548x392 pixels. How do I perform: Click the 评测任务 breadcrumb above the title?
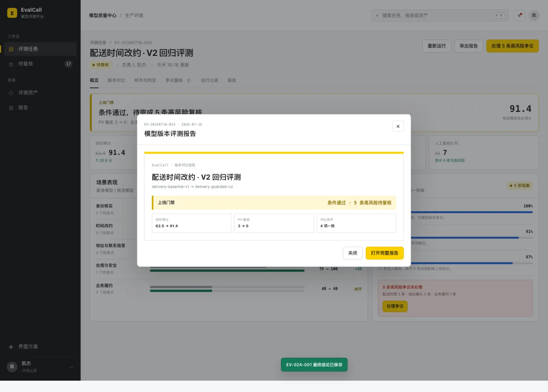[98, 43]
